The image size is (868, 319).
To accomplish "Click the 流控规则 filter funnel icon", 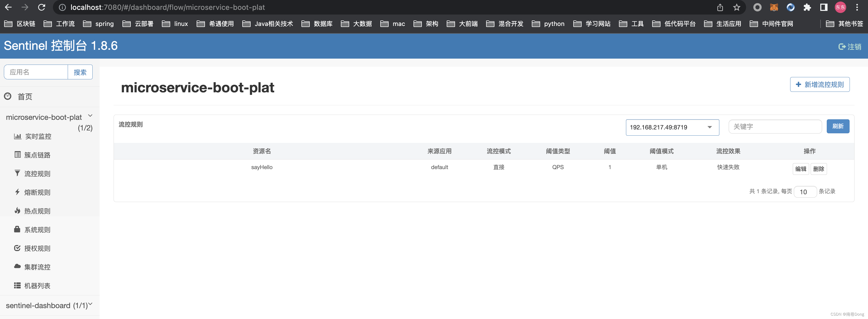I will (17, 173).
